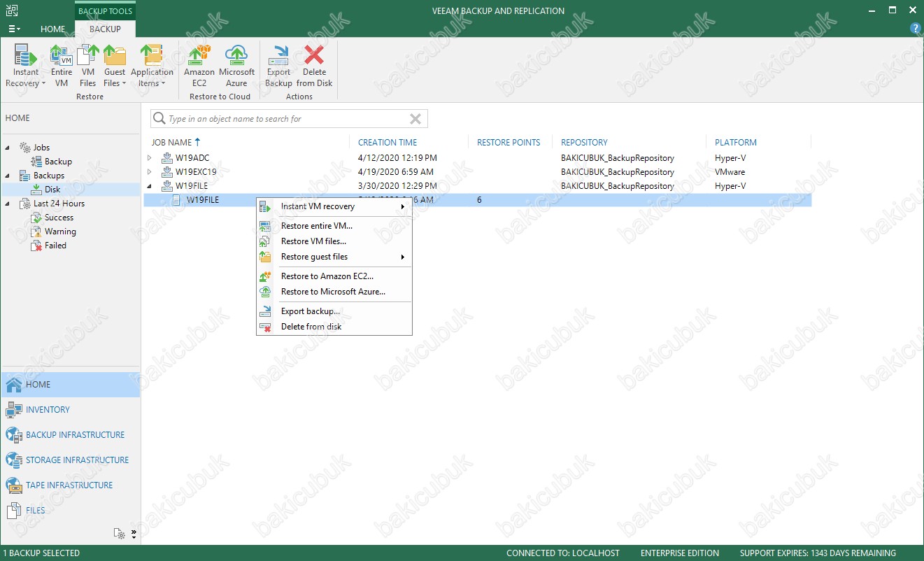This screenshot has width=924, height=561.
Task: Collapse the Jobs tree node
Action: pos(8,148)
